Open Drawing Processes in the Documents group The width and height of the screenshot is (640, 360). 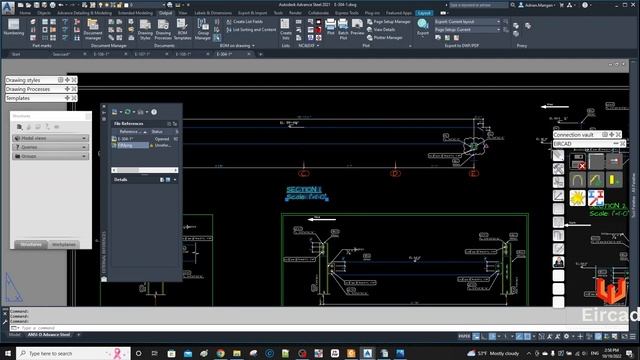click(x=163, y=29)
